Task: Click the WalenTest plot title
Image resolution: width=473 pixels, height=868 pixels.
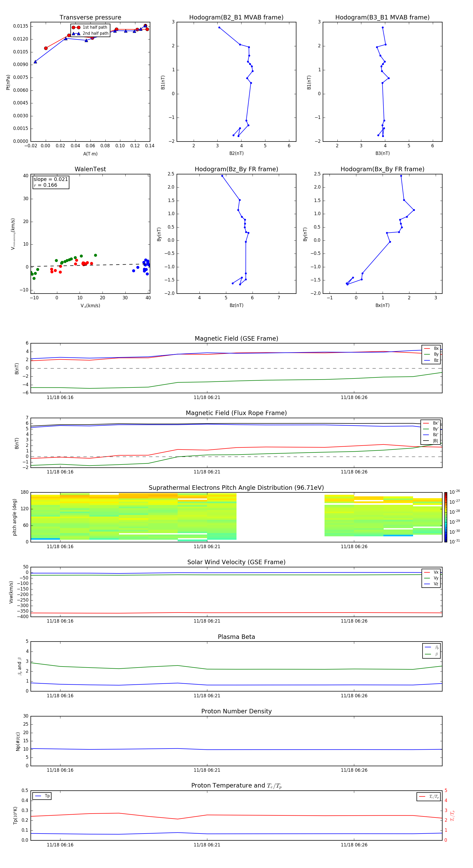Action: click(90, 169)
